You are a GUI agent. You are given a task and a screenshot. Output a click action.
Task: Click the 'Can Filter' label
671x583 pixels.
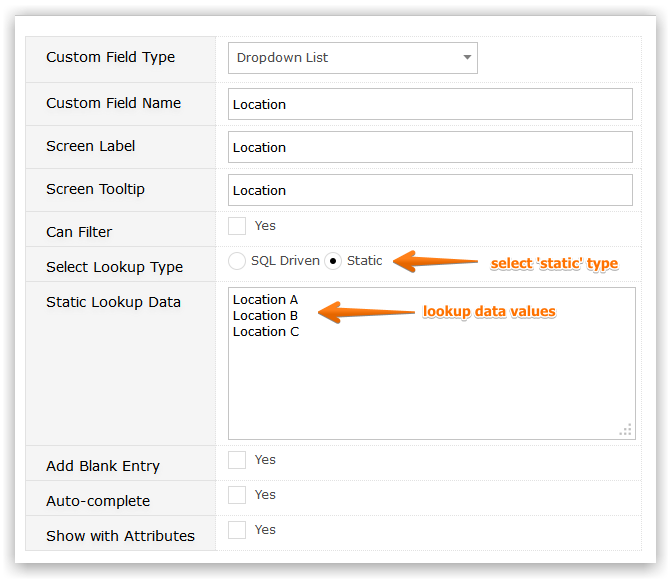(79, 232)
